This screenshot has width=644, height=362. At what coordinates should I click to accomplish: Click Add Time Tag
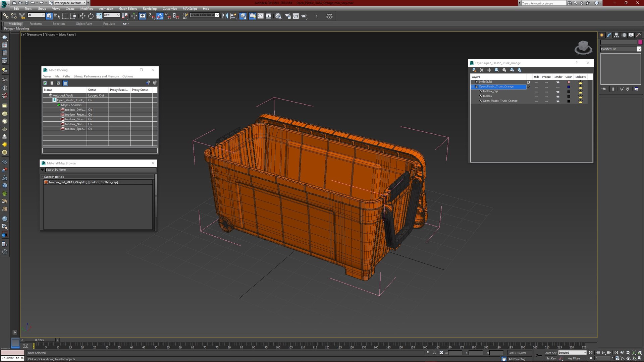517,359
